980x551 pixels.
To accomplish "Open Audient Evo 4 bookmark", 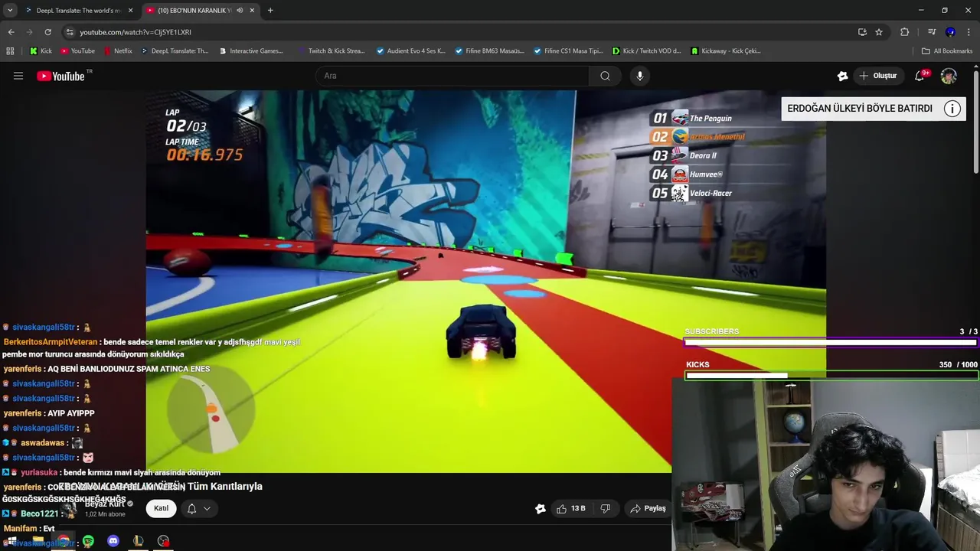I will coord(411,51).
